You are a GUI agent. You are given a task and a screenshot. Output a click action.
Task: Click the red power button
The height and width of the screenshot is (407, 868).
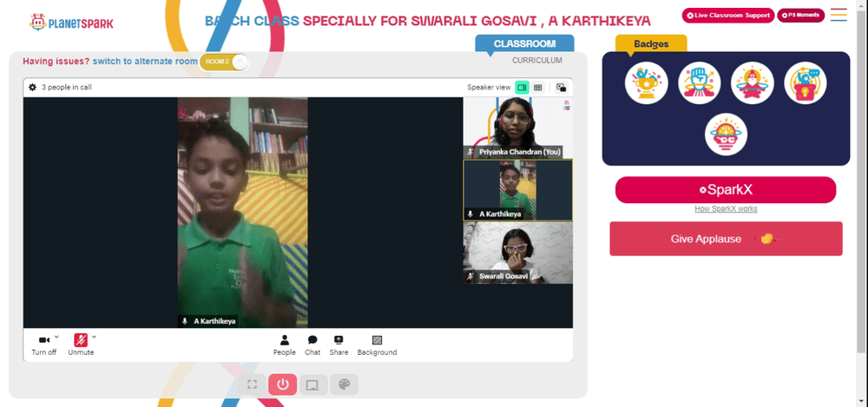(x=283, y=384)
